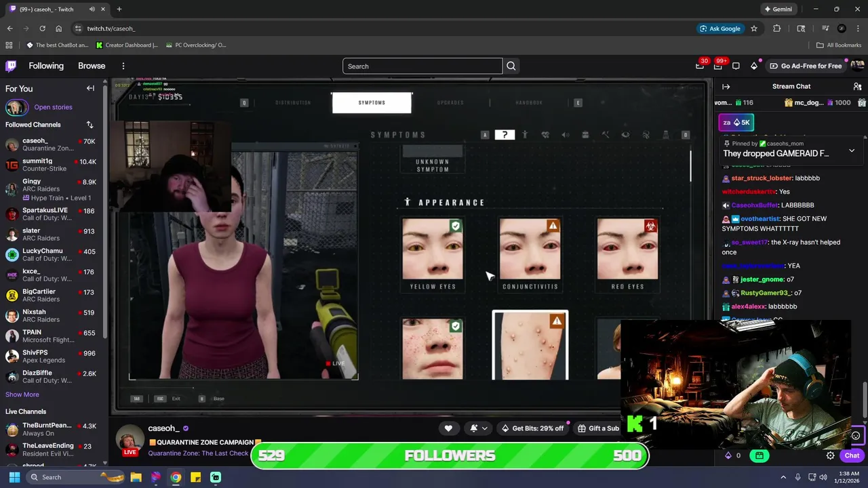Viewport: 868px width, 488px height.
Task: Select the flask symptom filter icon
Action: coord(665,135)
